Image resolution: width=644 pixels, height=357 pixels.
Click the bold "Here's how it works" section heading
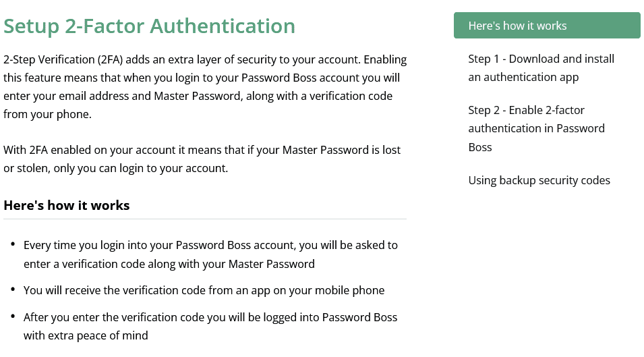(x=67, y=205)
